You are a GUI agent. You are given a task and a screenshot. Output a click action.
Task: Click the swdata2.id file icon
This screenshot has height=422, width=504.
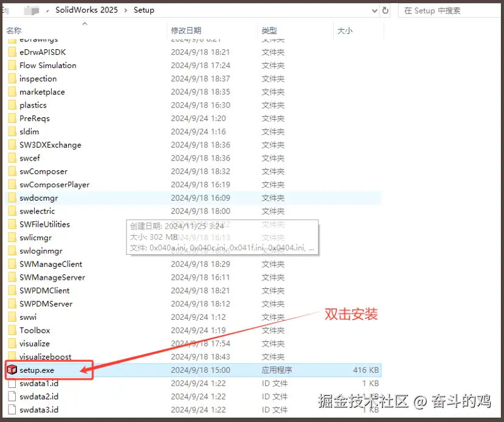tap(12, 396)
